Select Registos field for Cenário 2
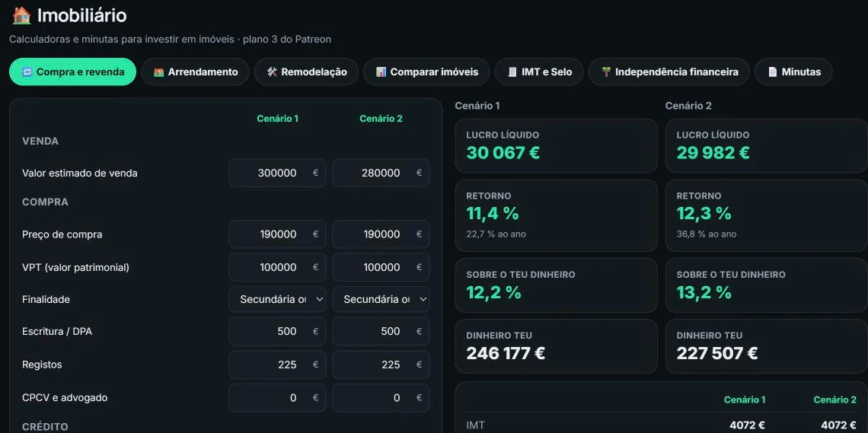The image size is (868, 433). [x=381, y=365]
